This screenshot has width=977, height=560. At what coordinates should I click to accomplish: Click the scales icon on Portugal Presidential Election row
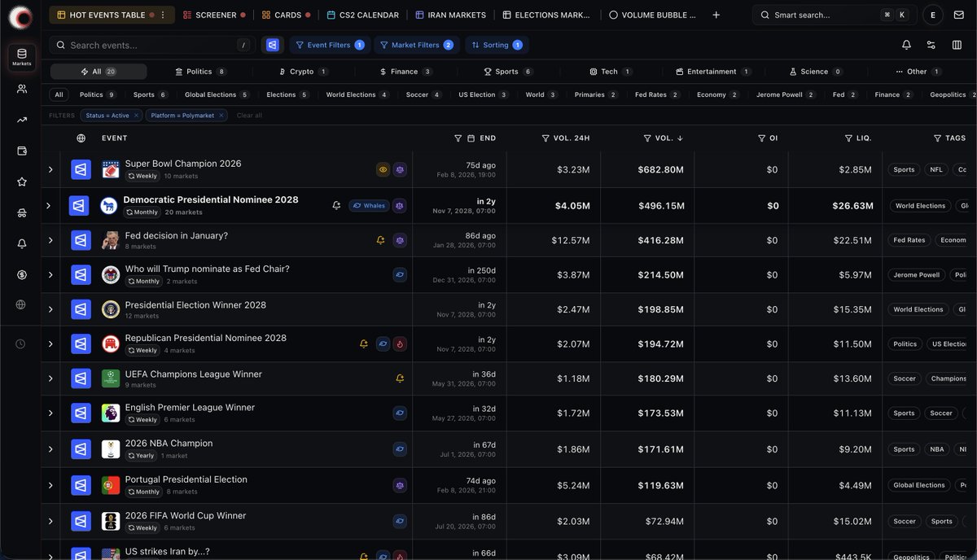[x=400, y=485]
